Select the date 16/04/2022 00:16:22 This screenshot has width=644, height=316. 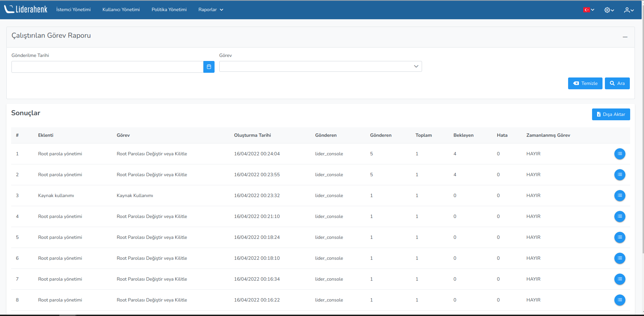[257, 300]
